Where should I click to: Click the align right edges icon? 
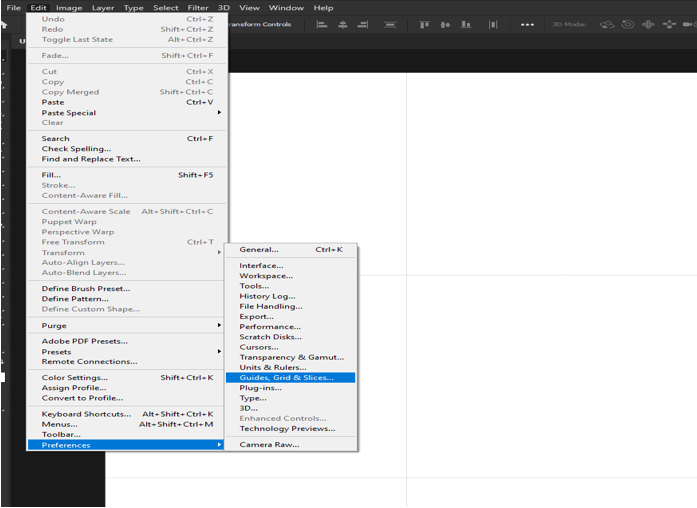tap(365, 24)
